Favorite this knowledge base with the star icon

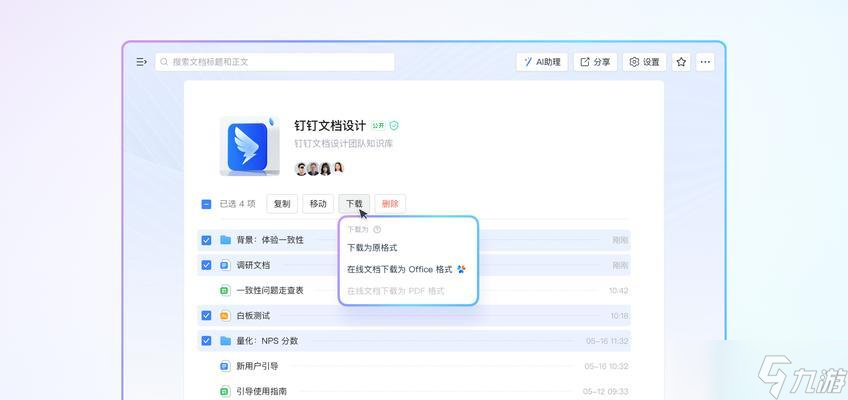click(681, 62)
